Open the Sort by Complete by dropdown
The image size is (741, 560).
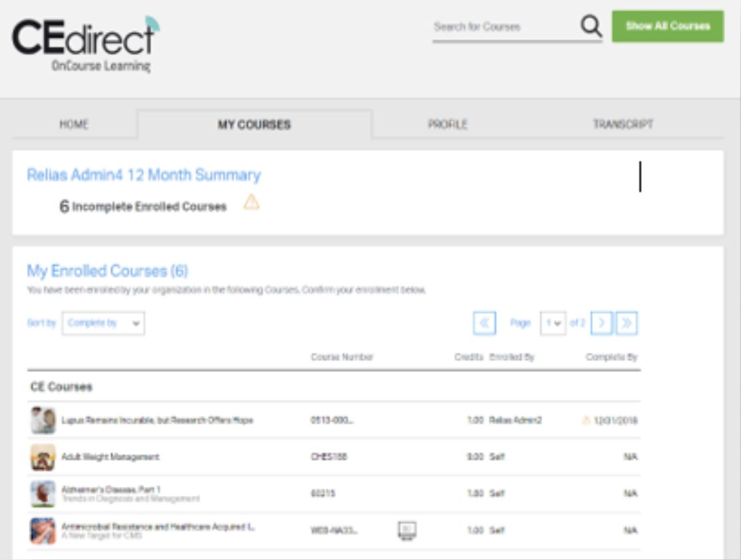pos(103,323)
